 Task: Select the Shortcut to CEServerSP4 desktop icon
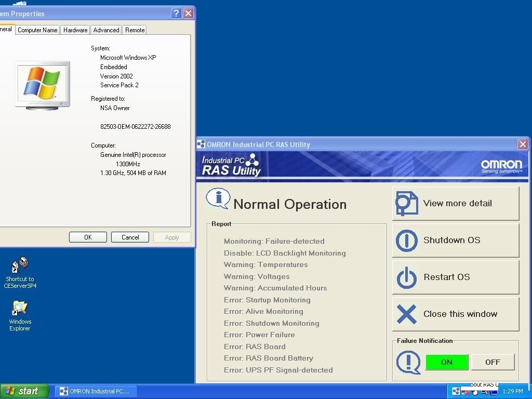20,273
